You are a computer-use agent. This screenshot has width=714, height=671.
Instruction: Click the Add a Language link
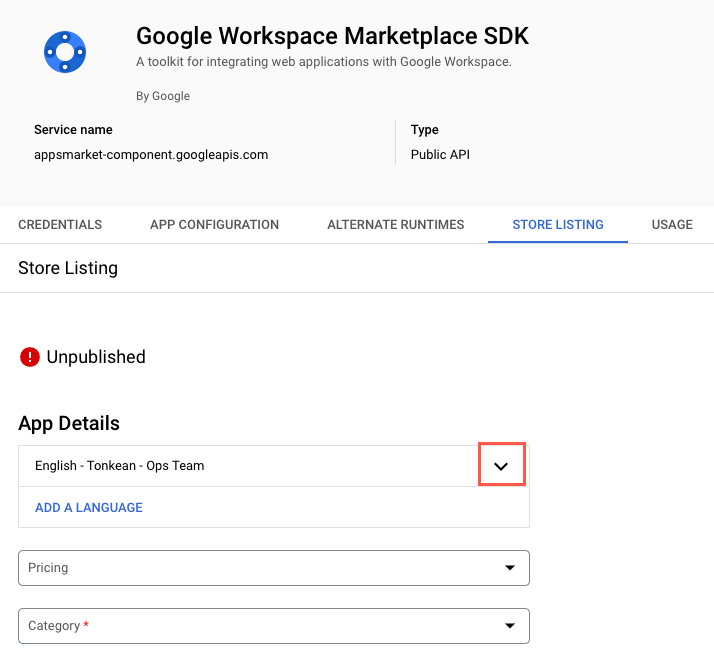89,508
